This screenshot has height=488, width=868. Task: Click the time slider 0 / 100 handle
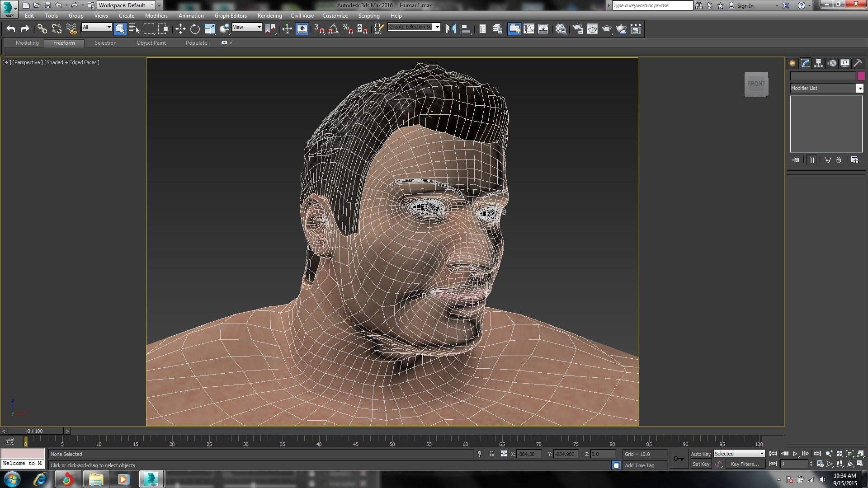(x=35, y=431)
